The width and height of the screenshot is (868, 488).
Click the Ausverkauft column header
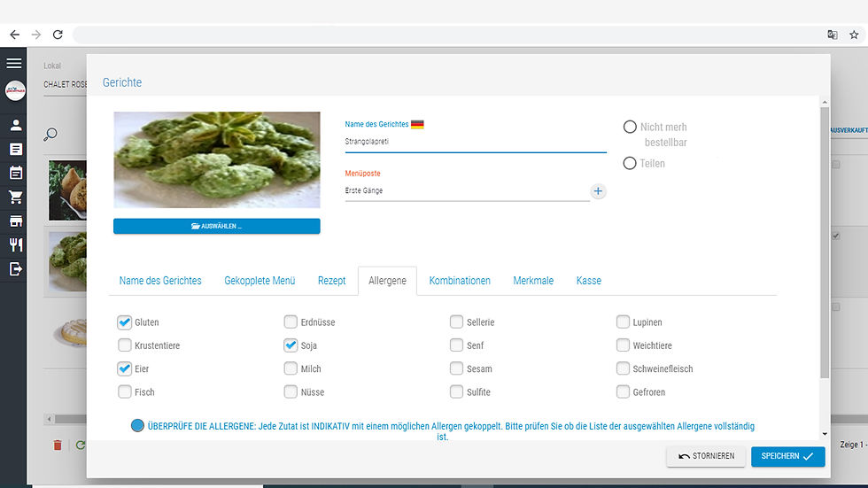tap(849, 130)
